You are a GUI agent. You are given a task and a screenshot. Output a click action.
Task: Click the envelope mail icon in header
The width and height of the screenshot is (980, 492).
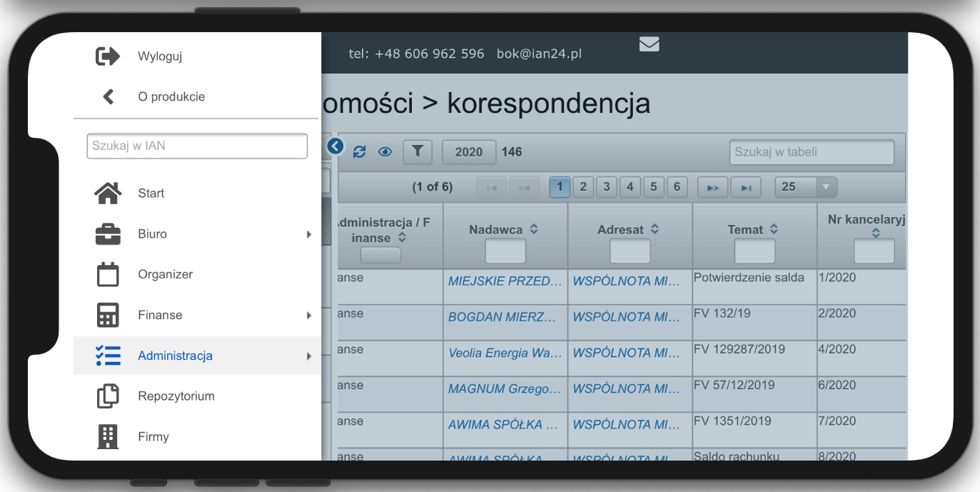coord(649,44)
